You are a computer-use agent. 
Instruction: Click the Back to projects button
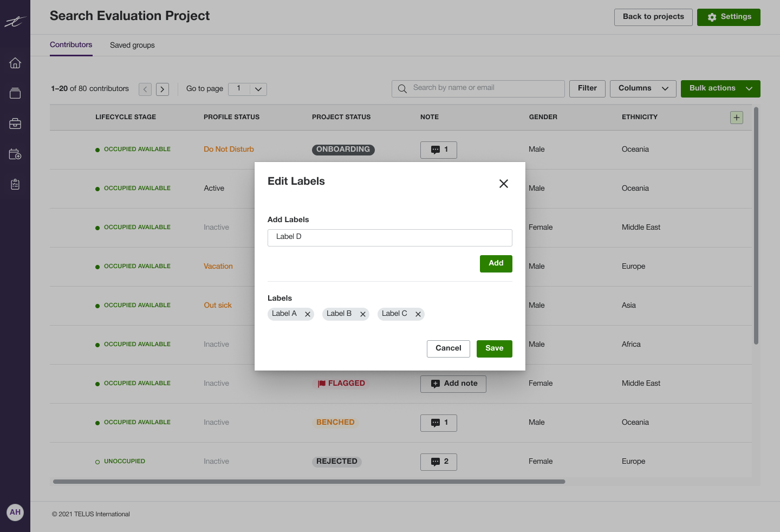click(653, 17)
